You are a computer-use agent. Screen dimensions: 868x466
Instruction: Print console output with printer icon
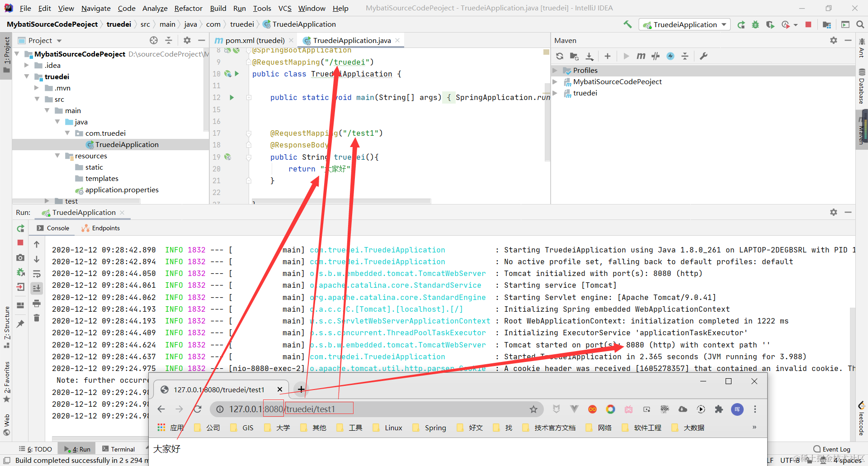[37, 303]
